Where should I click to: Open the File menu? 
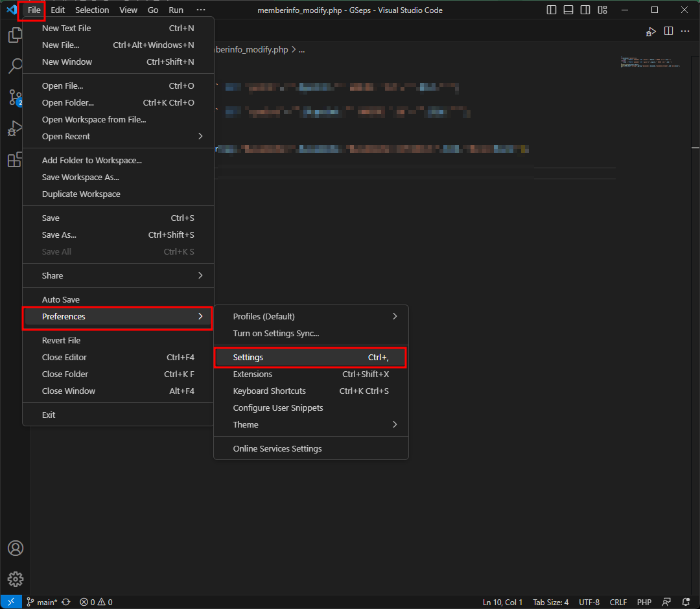pyautogui.click(x=34, y=10)
